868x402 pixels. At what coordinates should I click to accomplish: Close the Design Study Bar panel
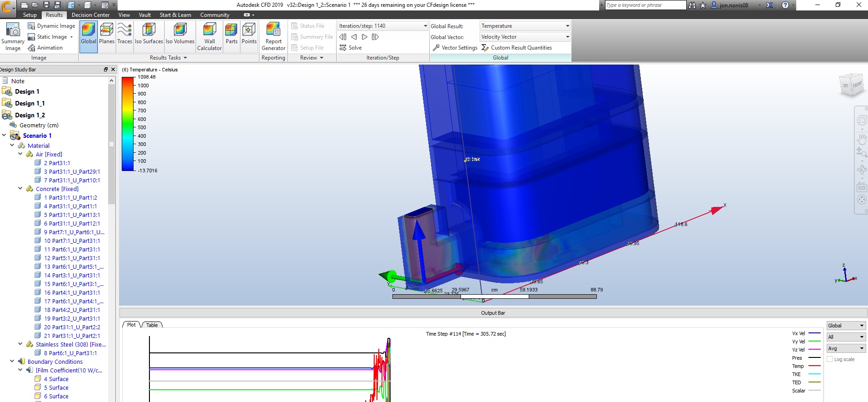113,70
